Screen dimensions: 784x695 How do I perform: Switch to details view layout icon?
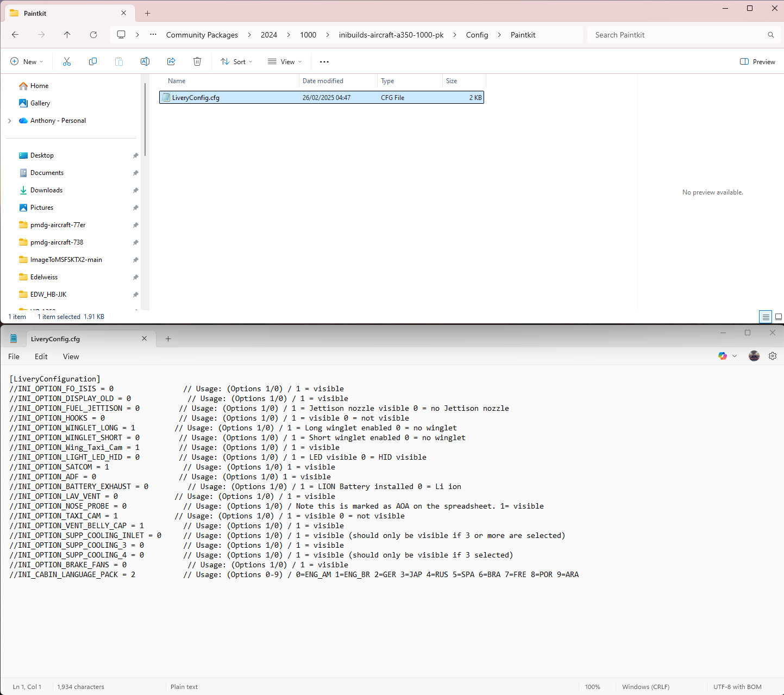[x=766, y=317]
